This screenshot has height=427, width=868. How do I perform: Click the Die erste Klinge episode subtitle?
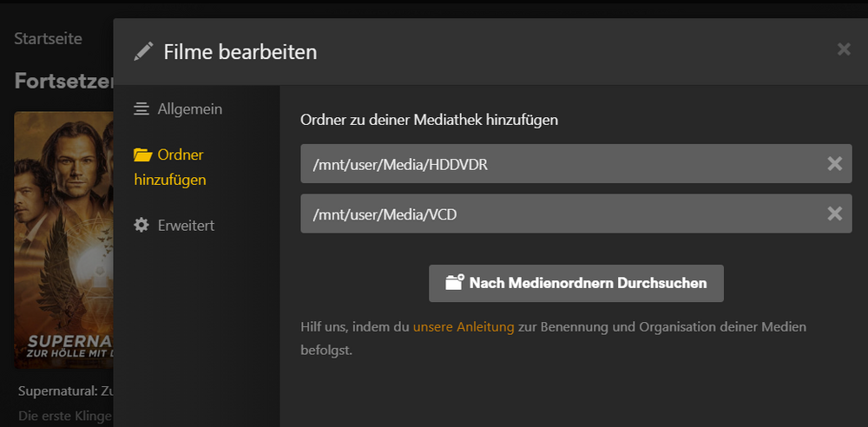(65, 416)
